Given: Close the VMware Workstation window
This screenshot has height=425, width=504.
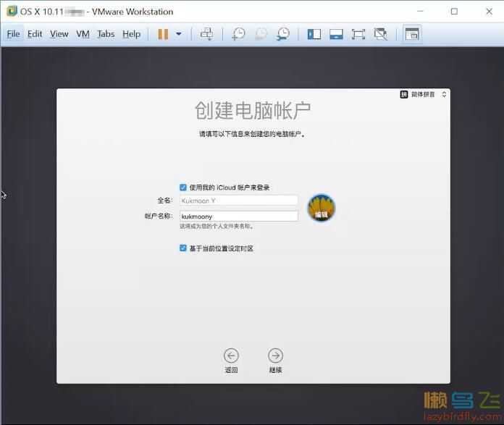Looking at the screenshot, I should (x=490, y=12).
